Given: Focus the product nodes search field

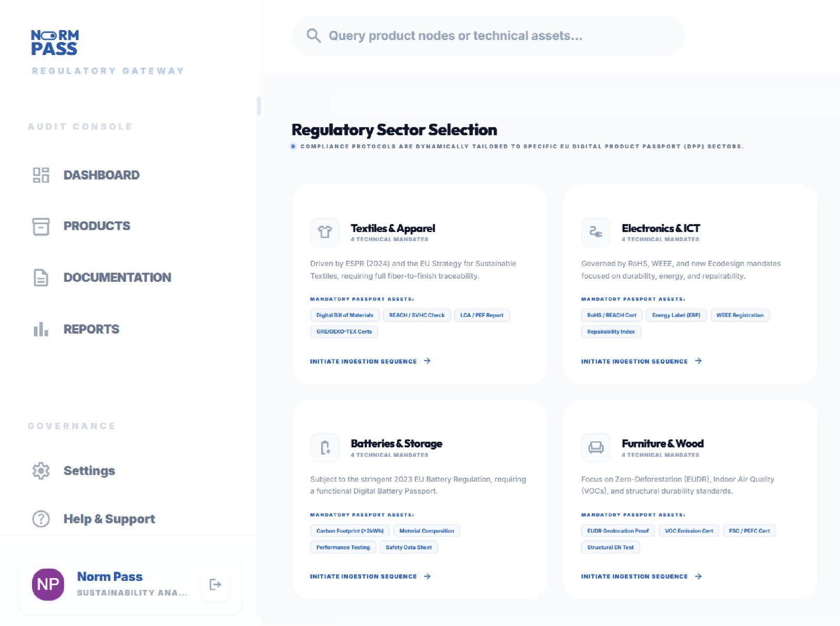Looking at the screenshot, I should 488,36.
